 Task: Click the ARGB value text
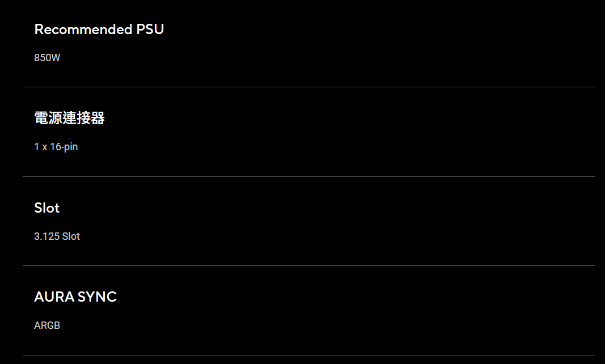click(x=47, y=325)
